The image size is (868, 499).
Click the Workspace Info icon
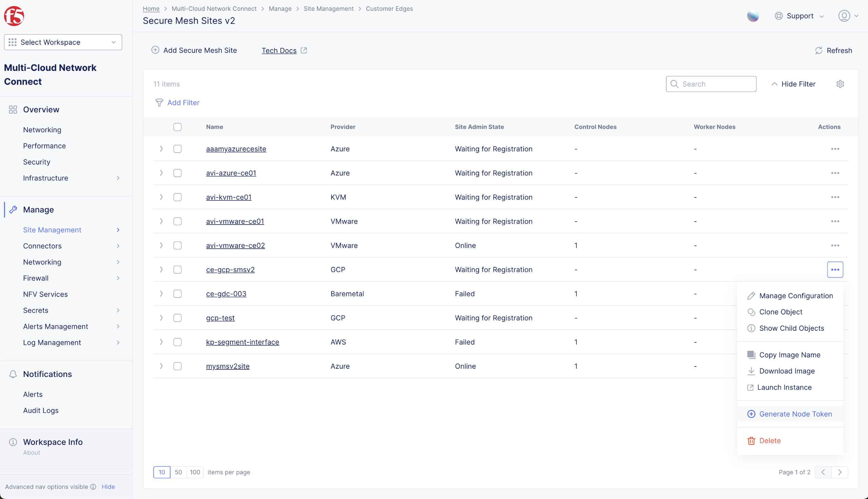(12, 442)
